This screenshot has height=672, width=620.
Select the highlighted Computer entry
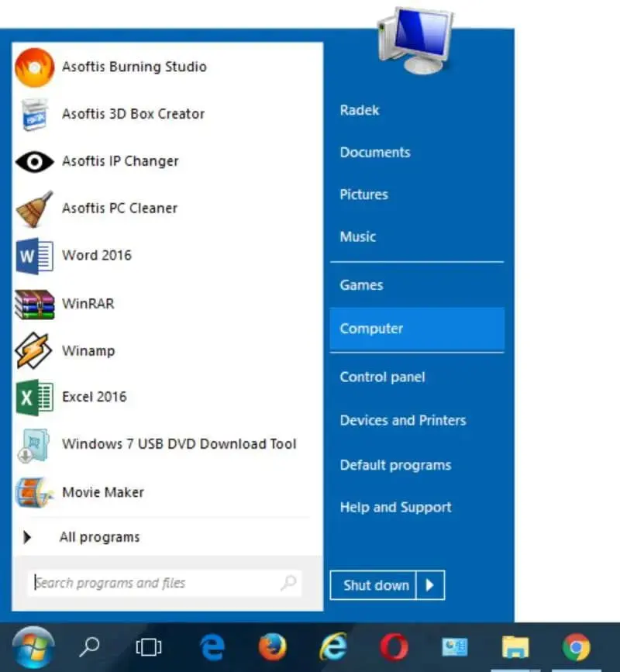coord(417,329)
